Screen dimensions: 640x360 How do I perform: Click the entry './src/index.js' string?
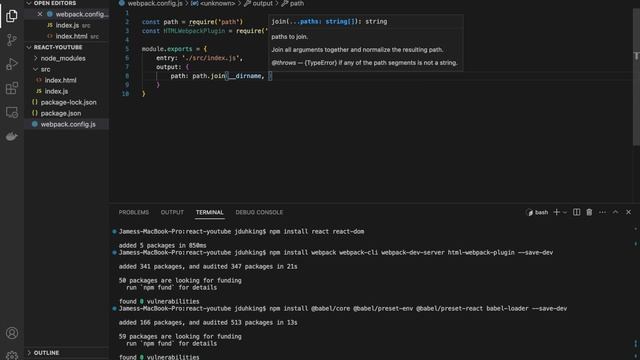point(211,58)
